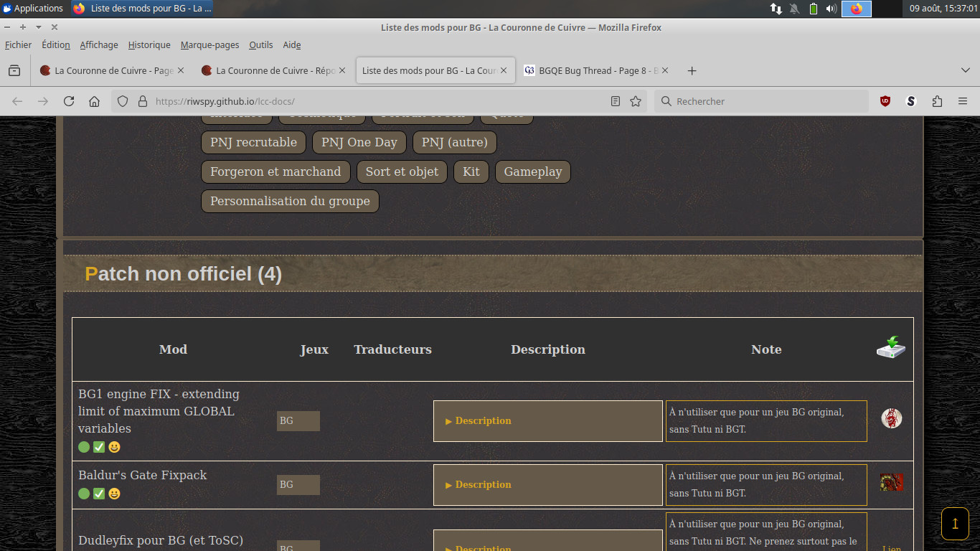Filter by PNJ recrutable
The width and height of the screenshot is (980, 551).
pyautogui.click(x=253, y=142)
